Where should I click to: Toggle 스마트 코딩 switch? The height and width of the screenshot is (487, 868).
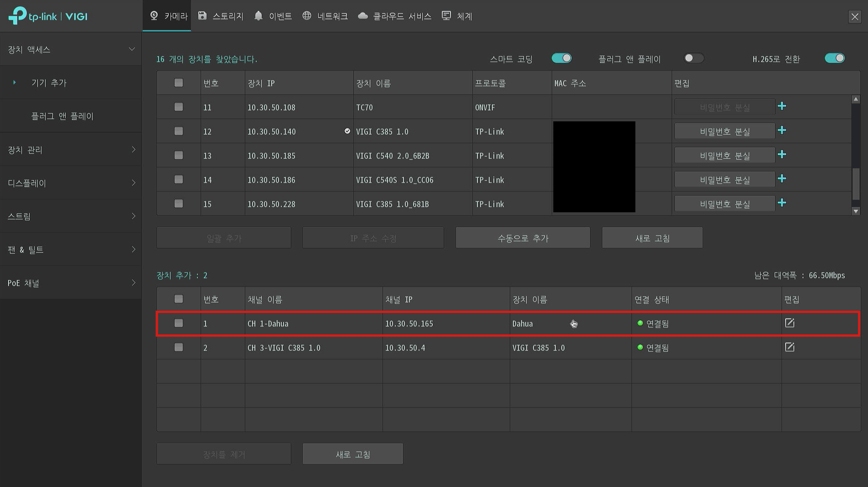point(561,58)
